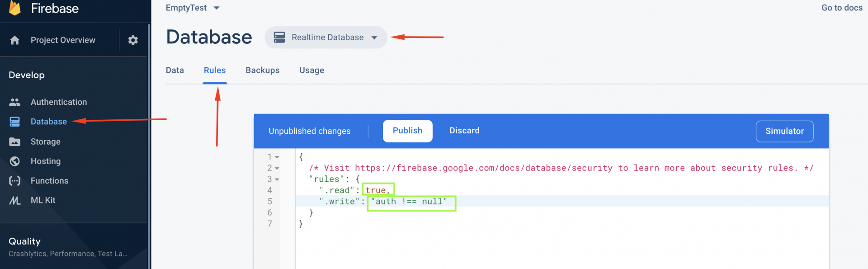The image size is (868, 269).
Task: Open the EmptyTest project dropdown
Action: coord(216,8)
